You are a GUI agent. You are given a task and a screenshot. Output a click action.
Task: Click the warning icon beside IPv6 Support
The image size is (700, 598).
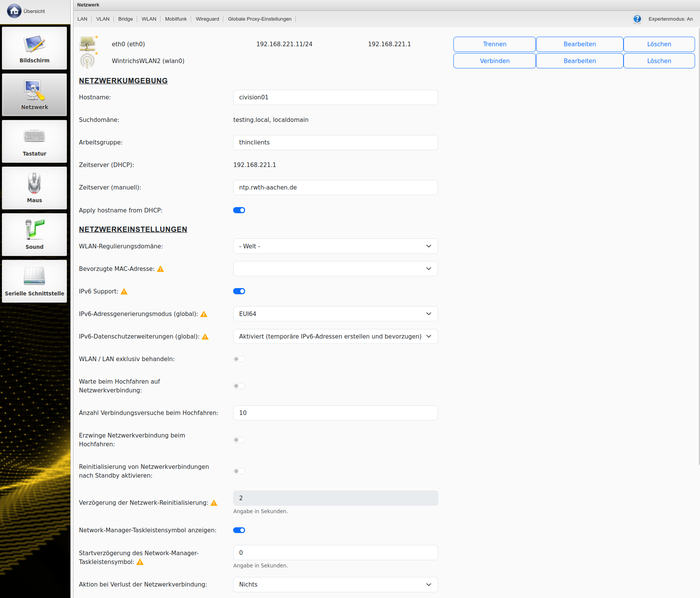[124, 292]
